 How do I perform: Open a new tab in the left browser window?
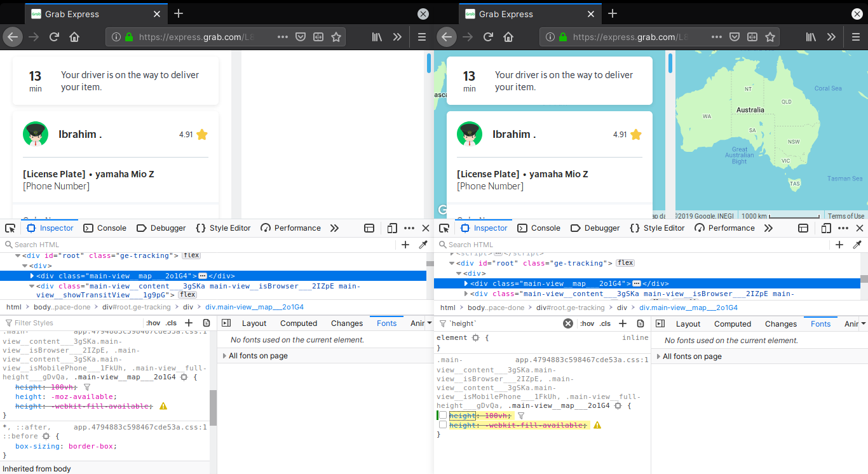[179, 13]
